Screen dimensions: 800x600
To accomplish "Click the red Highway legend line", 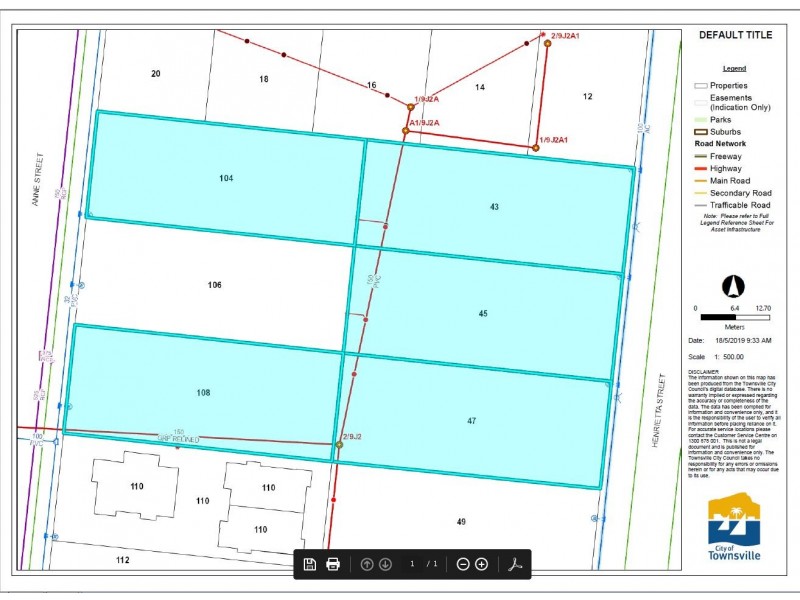I will tap(700, 168).
